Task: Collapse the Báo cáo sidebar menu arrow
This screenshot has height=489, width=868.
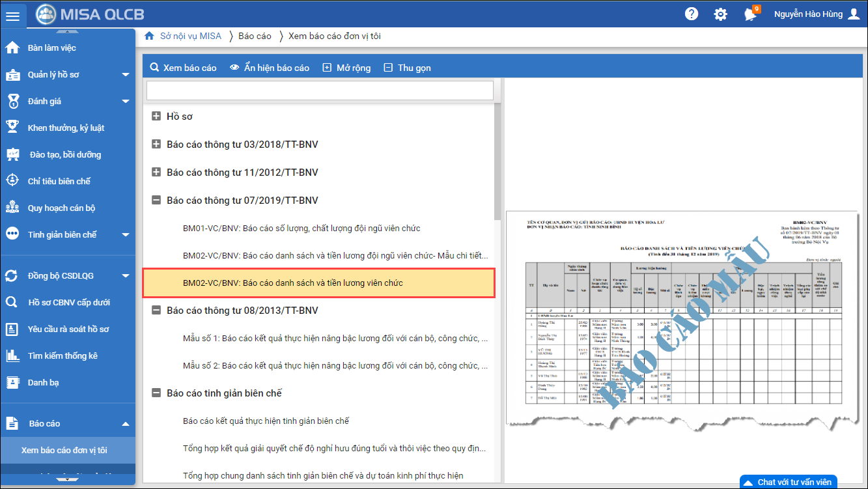Action: coord(126,424)
